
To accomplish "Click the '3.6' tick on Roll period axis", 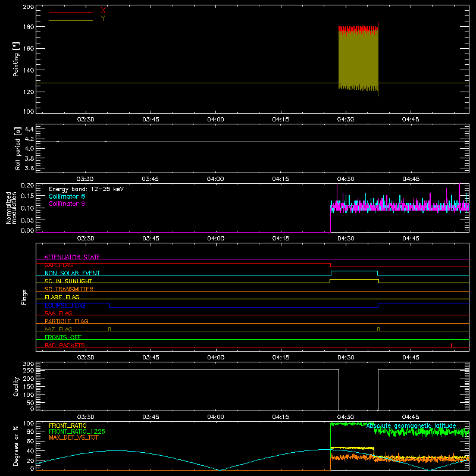I will (29, 168).
